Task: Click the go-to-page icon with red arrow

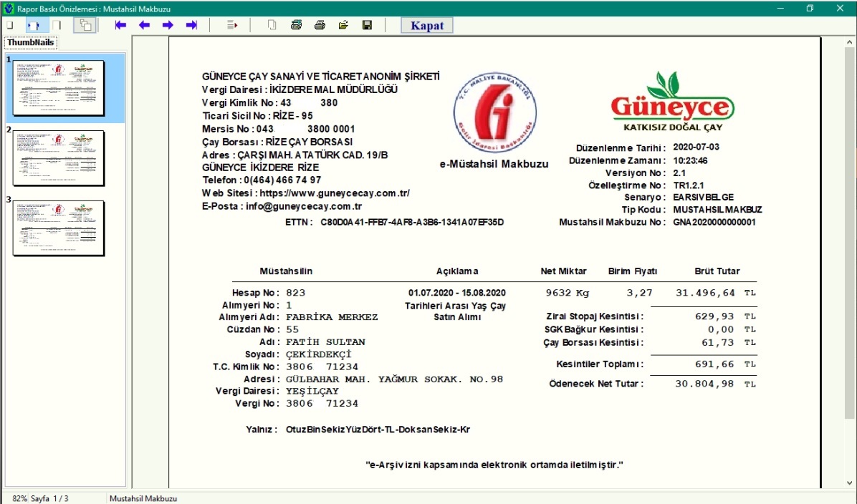Action: coord(232,25)
